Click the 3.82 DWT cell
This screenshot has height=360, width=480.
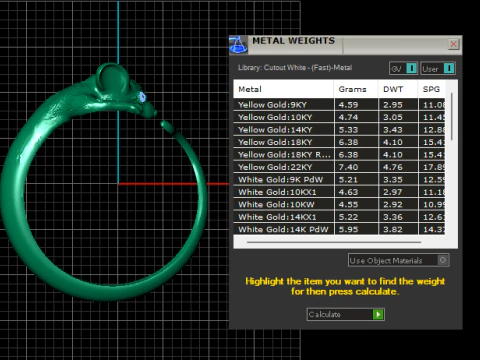click(x=398, y=229)
